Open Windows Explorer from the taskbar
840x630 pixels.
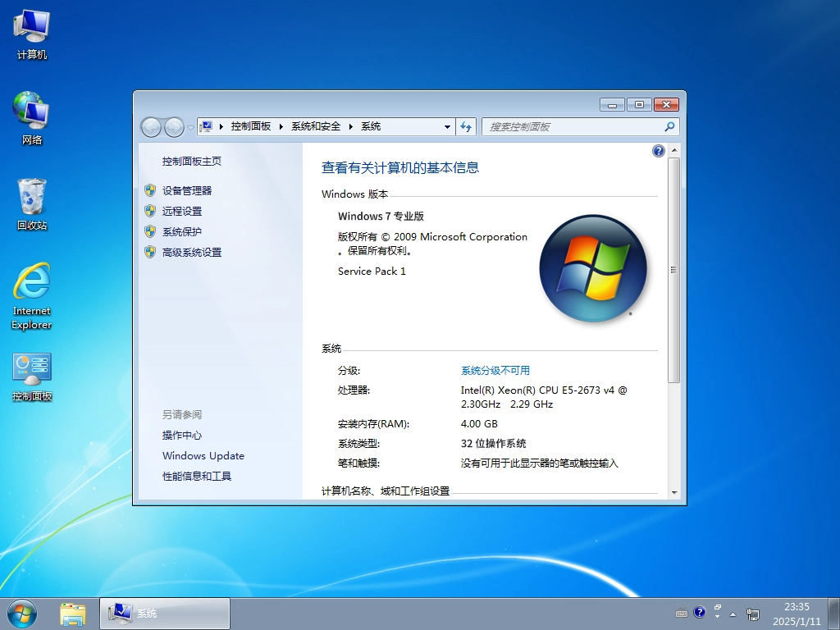73,613
